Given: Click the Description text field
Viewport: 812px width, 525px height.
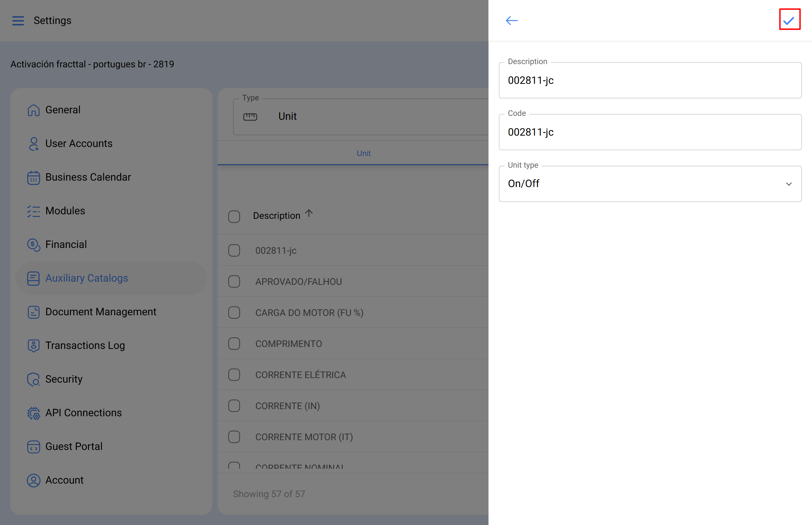Looking at the screenshot, I should tap(650, 81).
